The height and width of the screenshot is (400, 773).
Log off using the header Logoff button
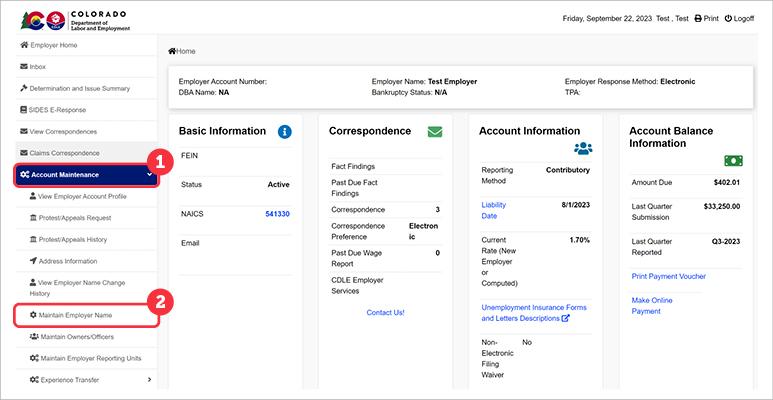(x=738, y=18)
